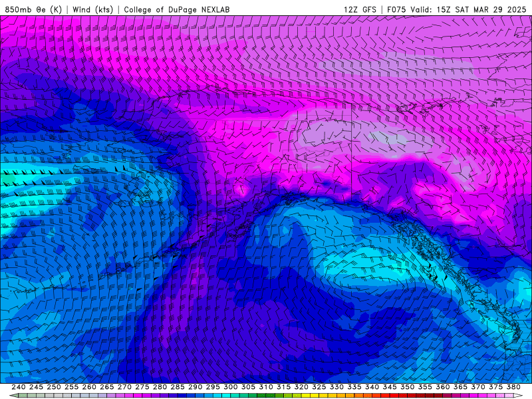
Task: Click the 370 legend value
Action: 478,387
